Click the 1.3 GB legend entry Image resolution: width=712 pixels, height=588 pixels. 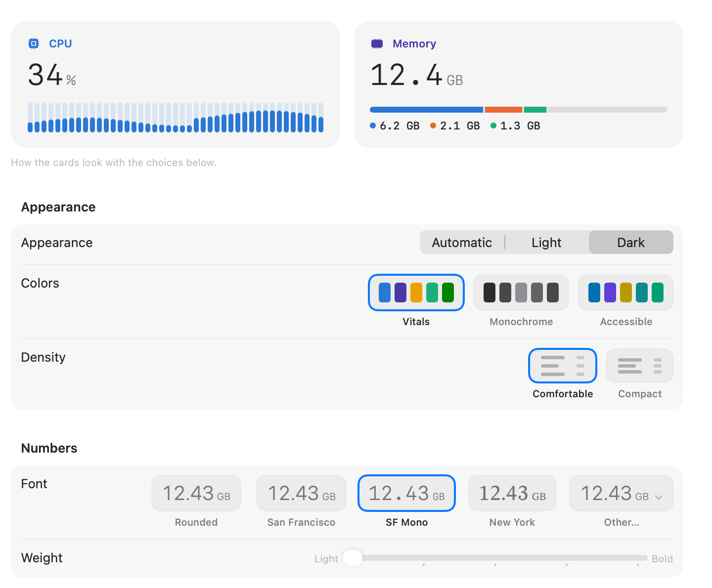[x=515, y=126]
